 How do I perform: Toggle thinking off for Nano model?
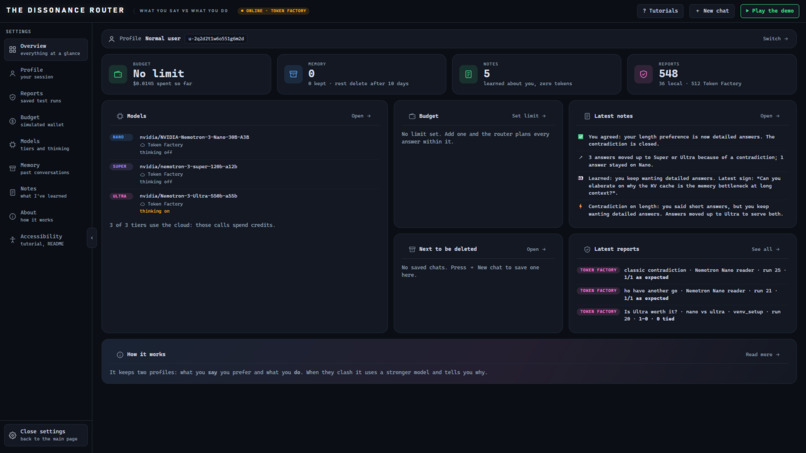coord(156,152)
